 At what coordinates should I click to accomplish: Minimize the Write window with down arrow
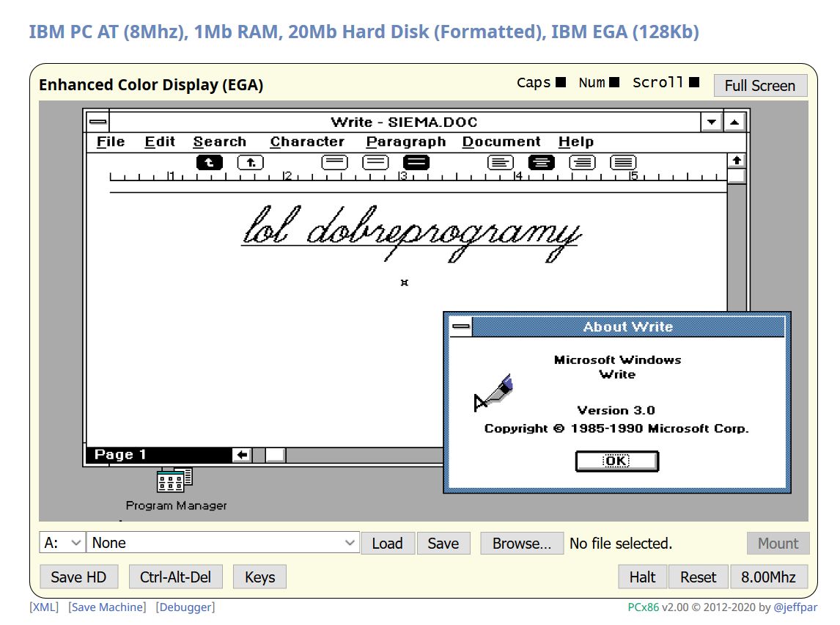[712, 122]
